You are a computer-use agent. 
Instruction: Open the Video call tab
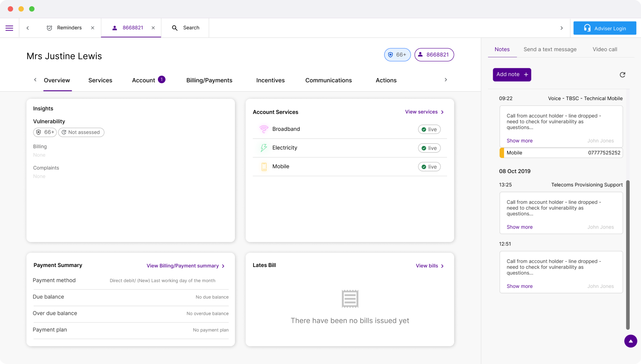click(605, 49)
